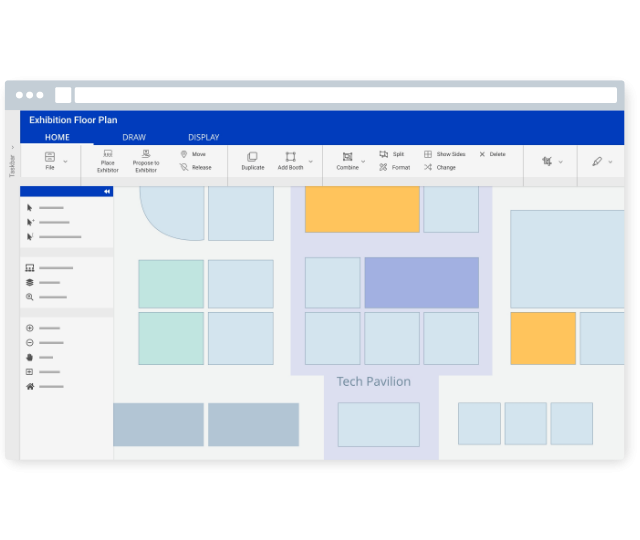Collapse the left toolbox panel
Viewport: 640px width, 540px height.
(107, 191)
